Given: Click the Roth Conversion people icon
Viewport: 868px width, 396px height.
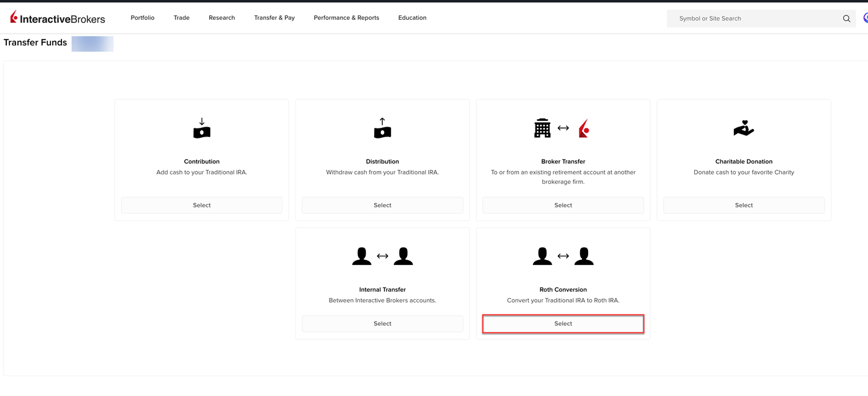Looking at the screenshot, I should tap(563, 256).
